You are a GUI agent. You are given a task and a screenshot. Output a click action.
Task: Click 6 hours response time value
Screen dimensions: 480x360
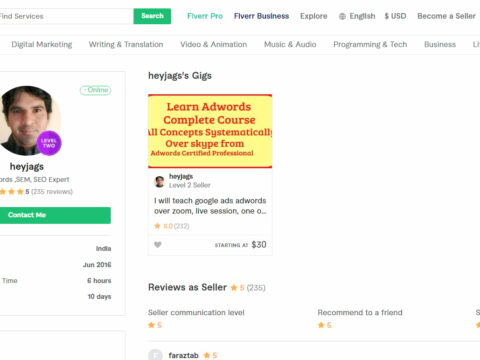[x=99, y=281]
